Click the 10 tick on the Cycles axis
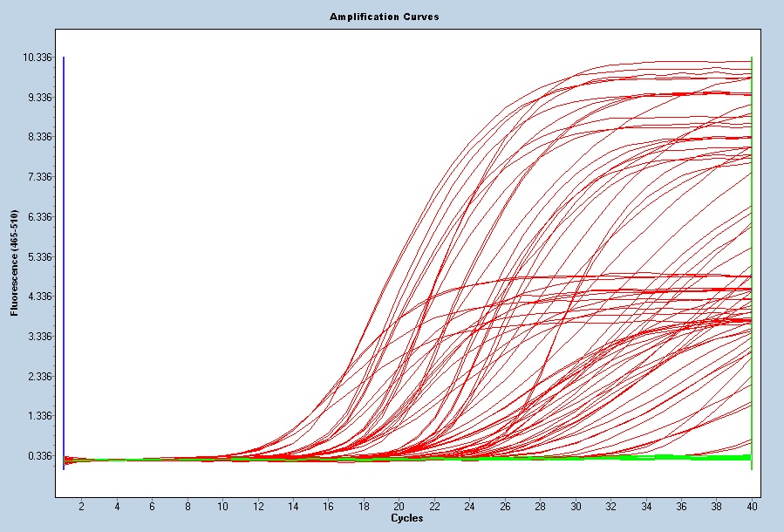The height and width of the screenshot is (532, 784). click(x=222, y=506)
